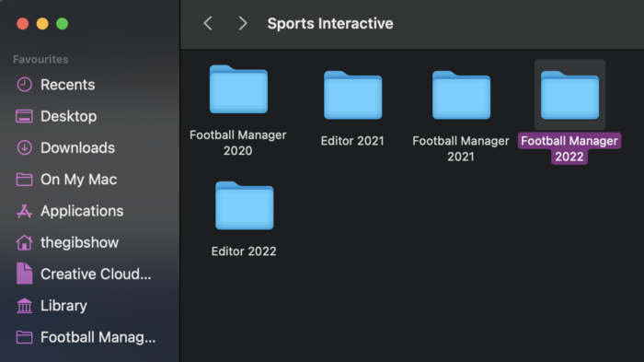Image resolution: width=644 pixels, height=362 pixels.
Task: Click the Favourites section header
Action: (40, 59)
